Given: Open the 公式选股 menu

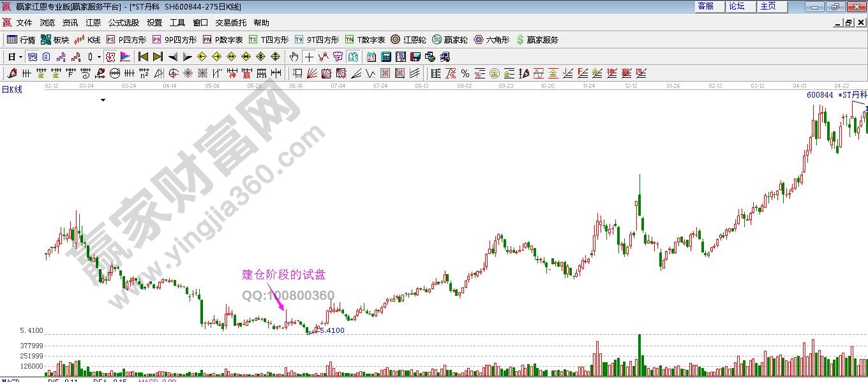Looking at the screenshot, I should pos(123,22).
